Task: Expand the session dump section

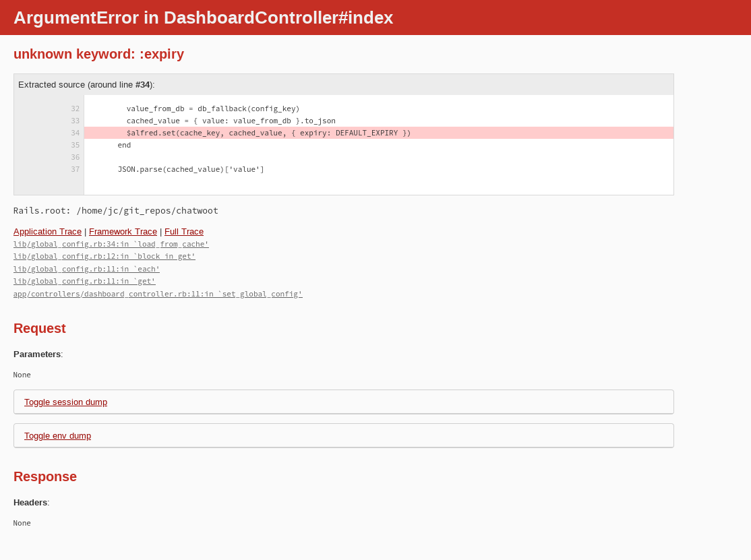Action: [x=65, y=402]
